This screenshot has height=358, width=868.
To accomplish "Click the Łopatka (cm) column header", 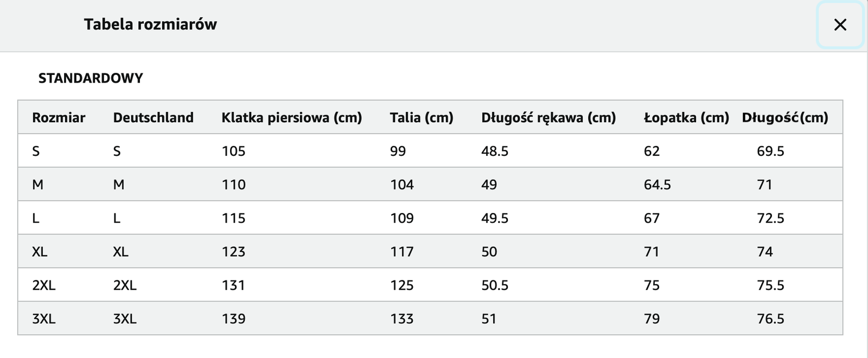I will point(686,118).
